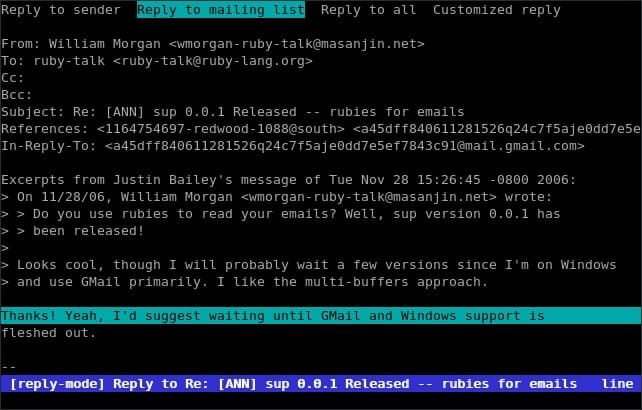Click the [reply-mode] status bar
Viewport: 642px width, 410px height.
[321, 384]
